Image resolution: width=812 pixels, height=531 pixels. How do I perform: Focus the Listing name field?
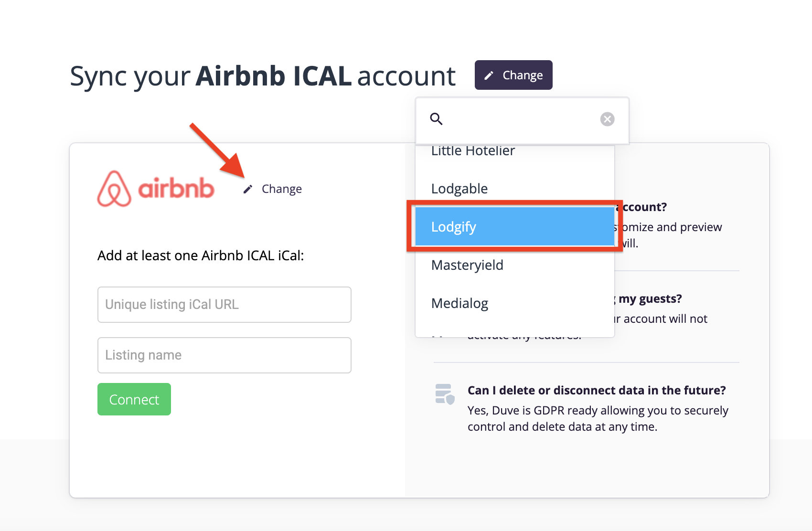point(224,355)
